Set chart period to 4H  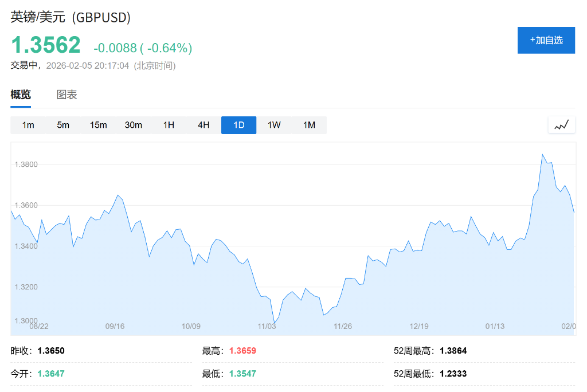pos(204,125)
